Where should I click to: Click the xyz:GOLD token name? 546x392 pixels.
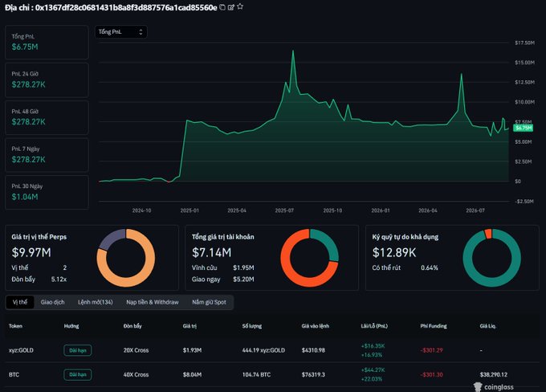coord(21,350)
